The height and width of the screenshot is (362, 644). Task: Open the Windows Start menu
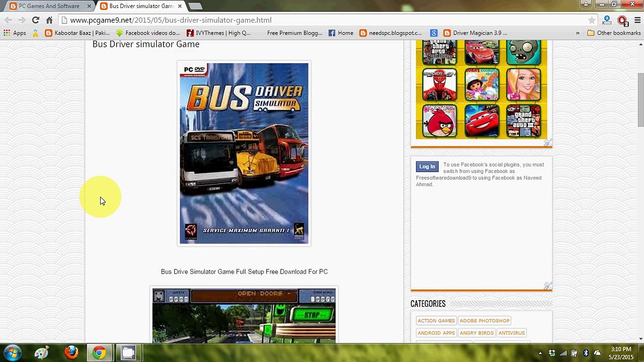13,353
